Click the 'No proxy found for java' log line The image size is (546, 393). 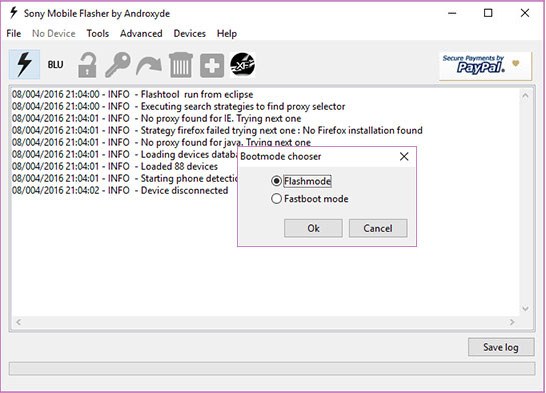pos(161,142)
